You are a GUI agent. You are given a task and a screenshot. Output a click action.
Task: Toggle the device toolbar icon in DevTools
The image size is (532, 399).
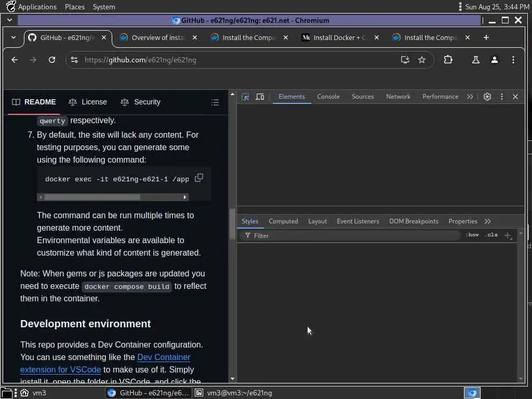[260, 97]
